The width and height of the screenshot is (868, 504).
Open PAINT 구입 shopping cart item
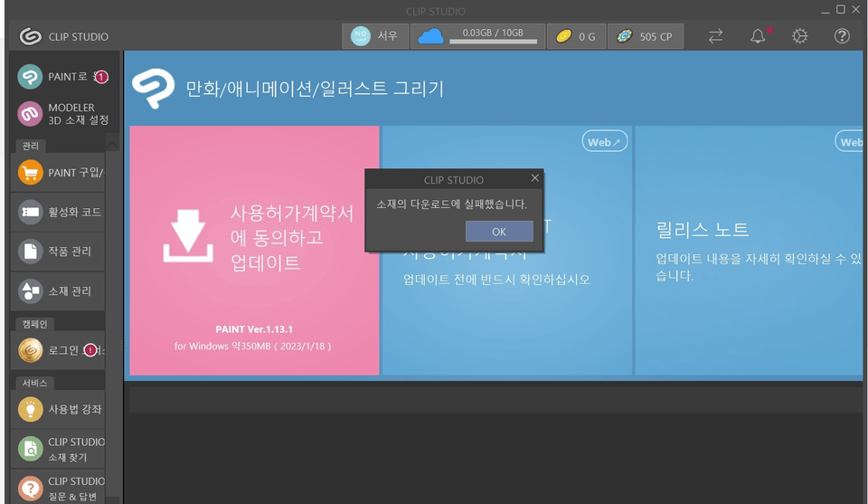coord(58,173)
